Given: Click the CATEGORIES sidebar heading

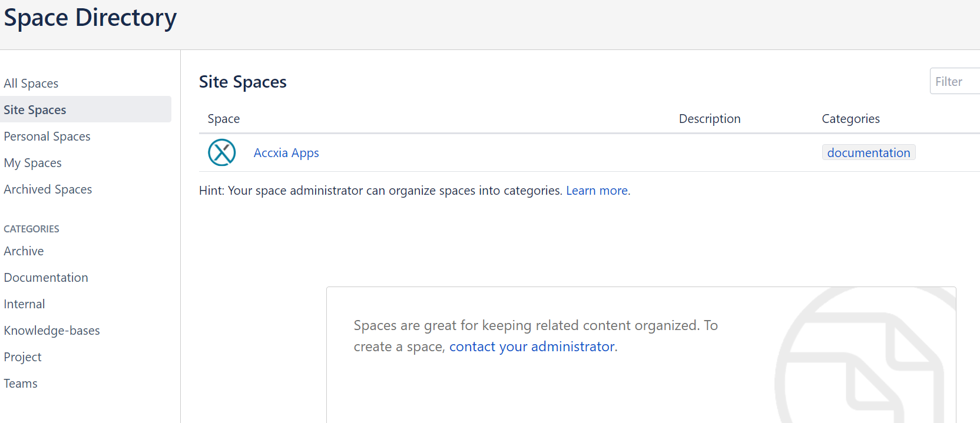Looking at the screenshot, I should point(31,229).
